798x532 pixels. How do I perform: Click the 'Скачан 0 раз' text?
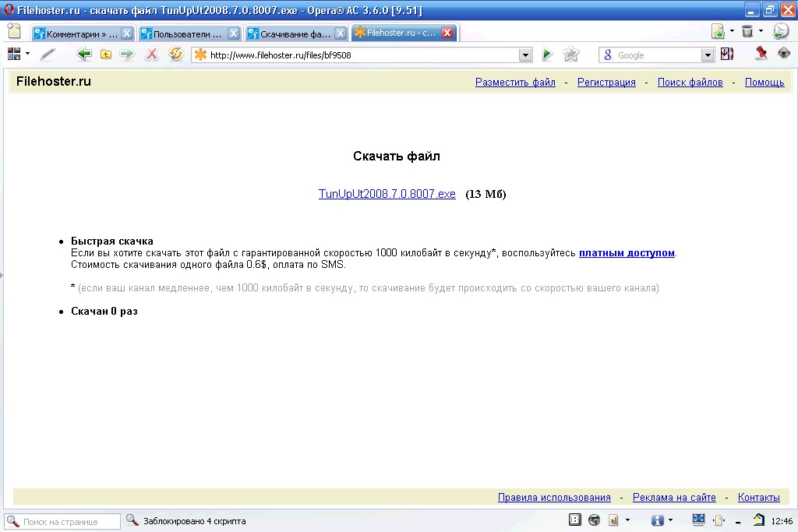pos(104,312)
